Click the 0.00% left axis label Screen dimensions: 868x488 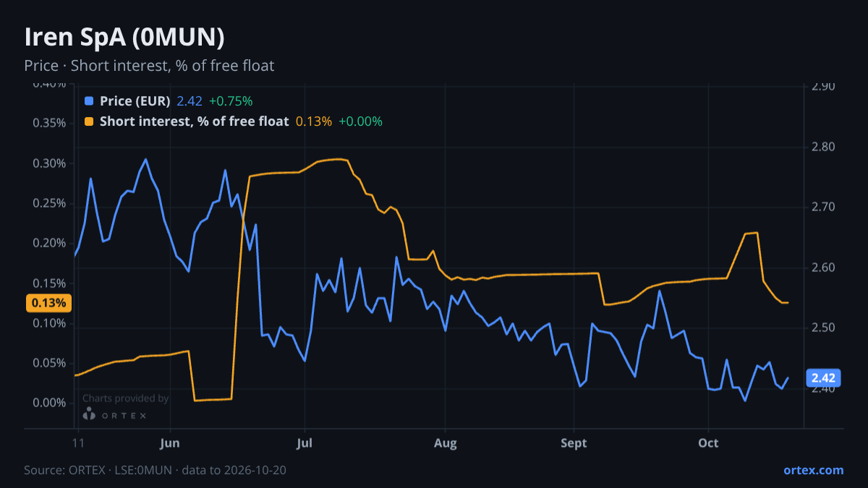point(51,403)
